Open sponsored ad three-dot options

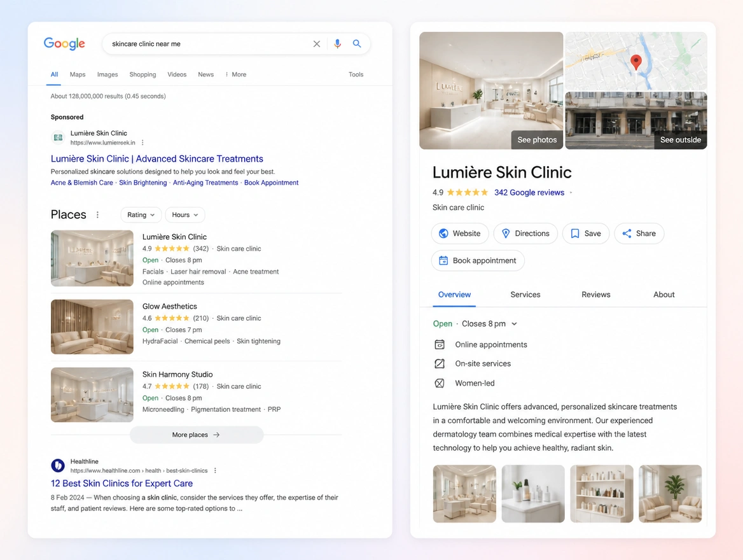point(142,143)
